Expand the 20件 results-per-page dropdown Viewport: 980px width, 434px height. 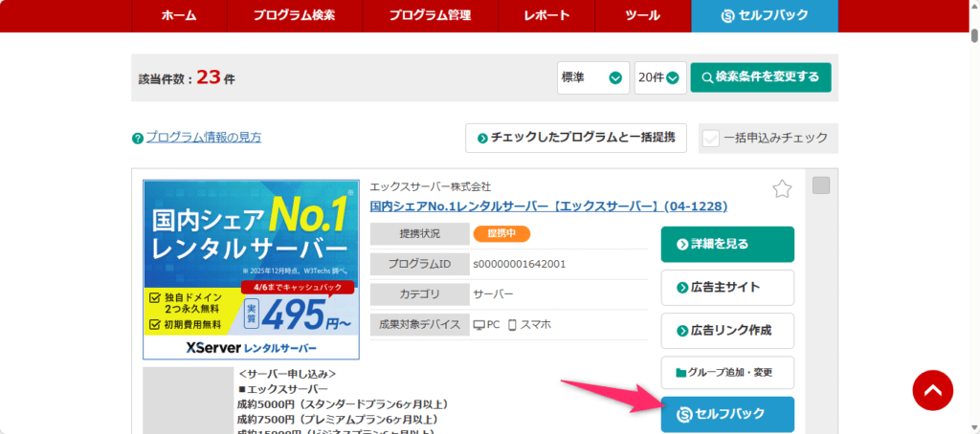pos(660,77)
